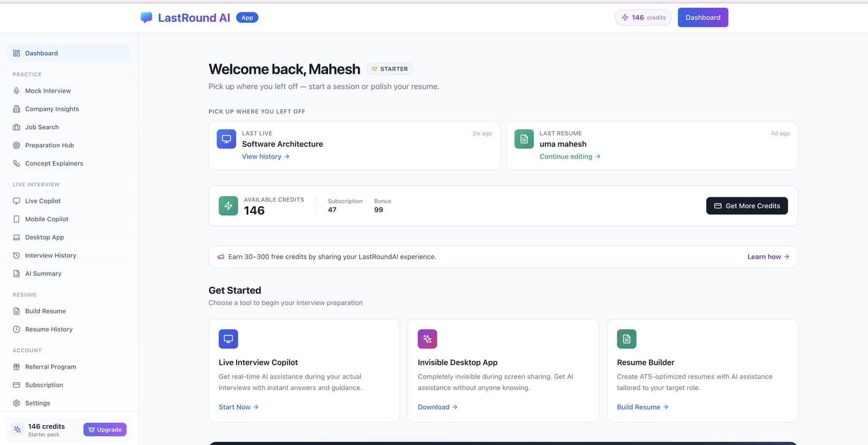Viewport: 868px width, 445px height.
Task: Click the Resume History clock icon
Action: tap(16, 329)
